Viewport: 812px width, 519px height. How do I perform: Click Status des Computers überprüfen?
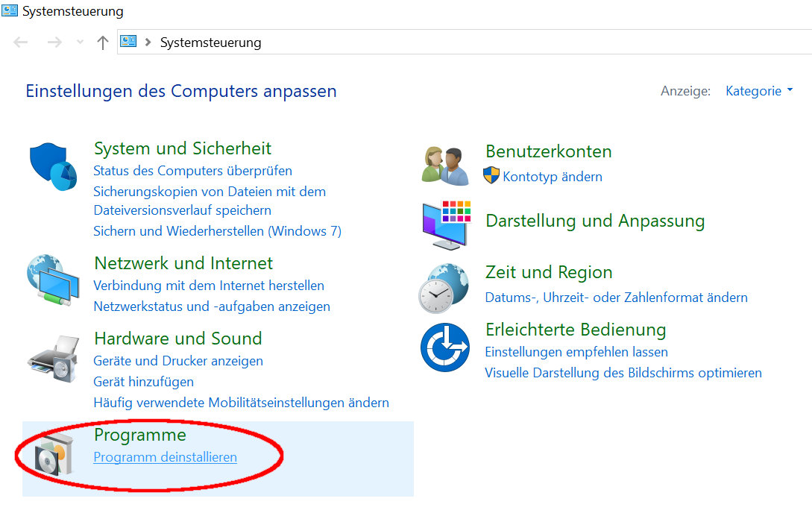192,171
